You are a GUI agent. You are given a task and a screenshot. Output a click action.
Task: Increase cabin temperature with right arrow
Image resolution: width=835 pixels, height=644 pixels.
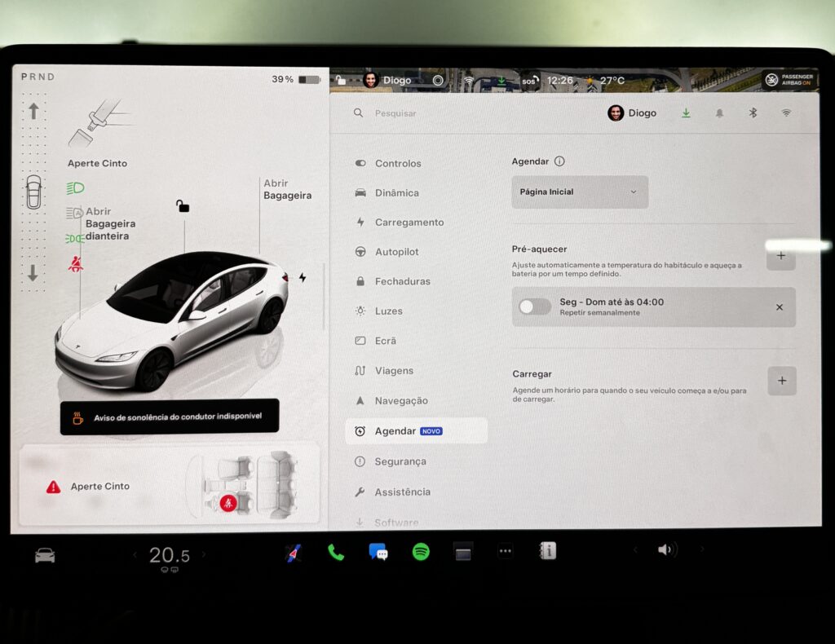coord(204,555)
